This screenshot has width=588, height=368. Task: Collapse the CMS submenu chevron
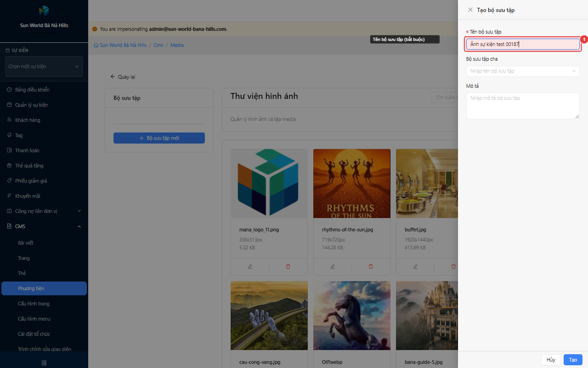(79, 226)
